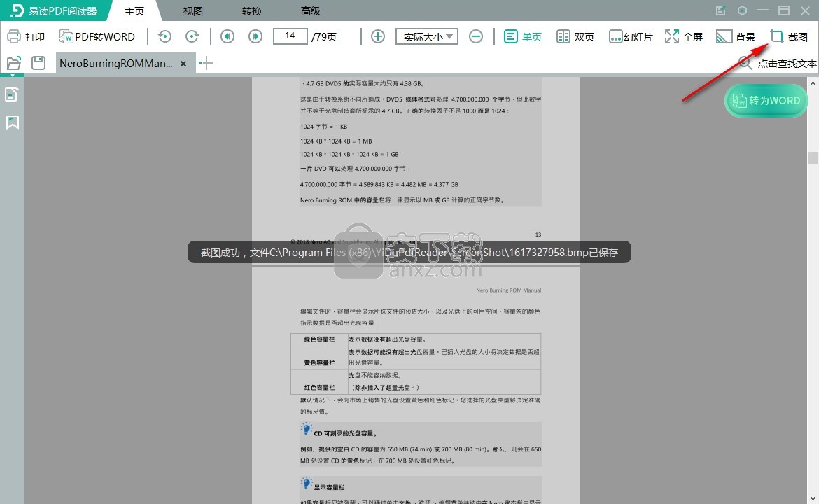Viewport: 819px width, 504px height.
Task: Click the vertical scrollbar thumb
Action: click(813, 157)
